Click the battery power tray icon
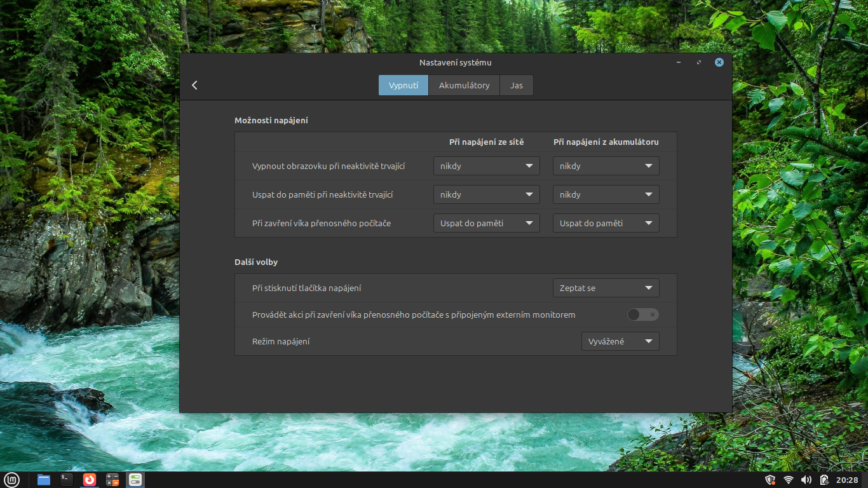The image size is (868, 488). pyautogui.click(x=824, y=480)
